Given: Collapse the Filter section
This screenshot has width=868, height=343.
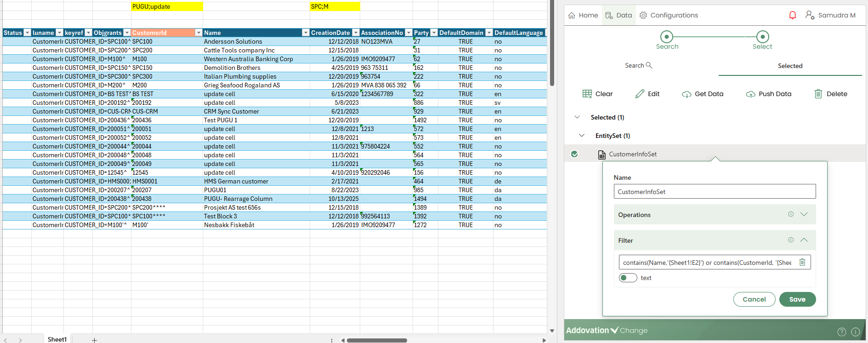Looking at the screenshot, I should coord(804,240).
